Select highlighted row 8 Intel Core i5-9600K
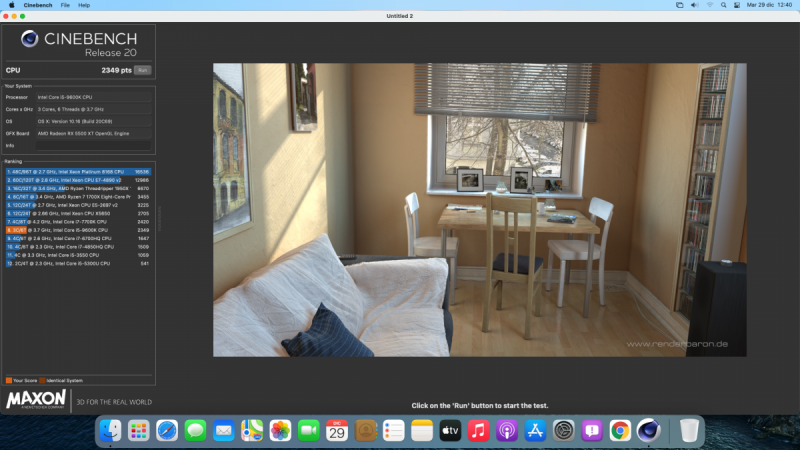Screen dimensions: 800x450 pyautogui.click(x=78, y=230)
